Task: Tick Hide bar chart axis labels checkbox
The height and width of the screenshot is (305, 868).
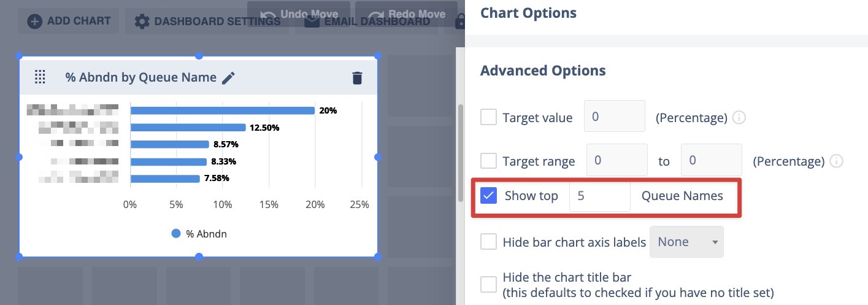Action: click(x=488, y=242)
